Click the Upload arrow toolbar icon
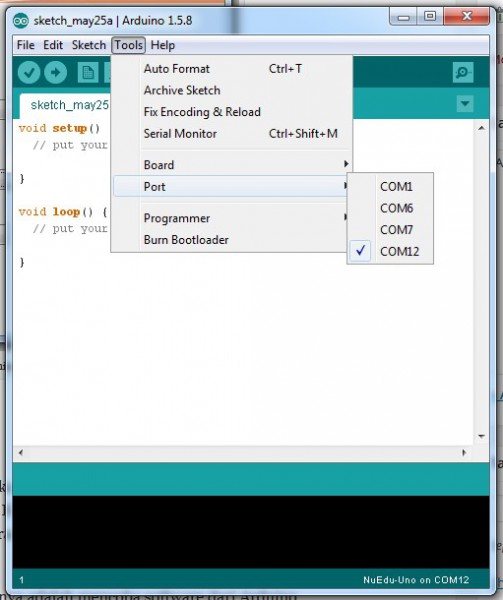 click(x=55, y=72)
